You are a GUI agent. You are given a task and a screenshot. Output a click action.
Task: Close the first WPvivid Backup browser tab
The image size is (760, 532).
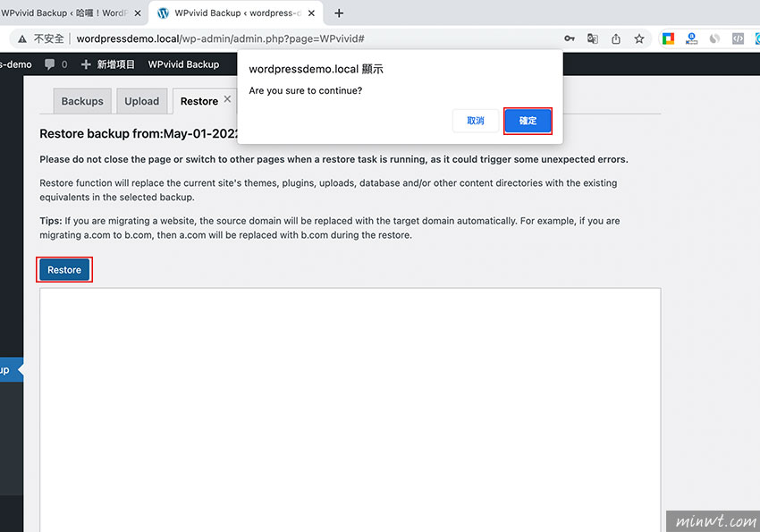pyautogui.click(x=138, y=13)
